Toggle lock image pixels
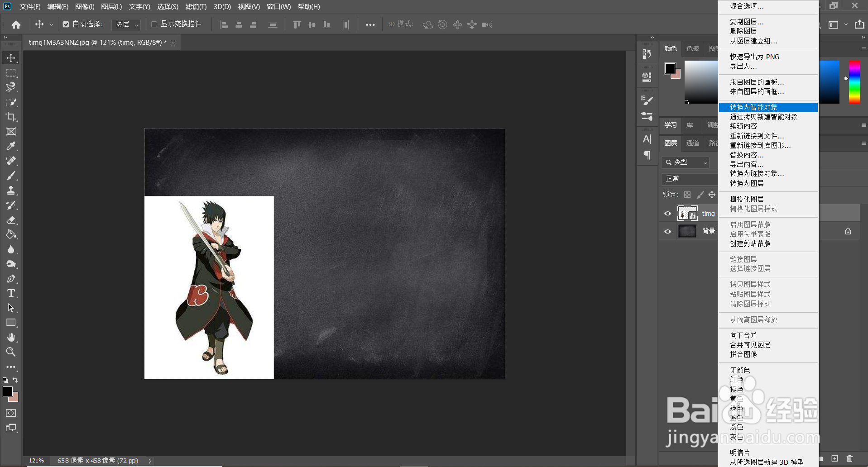Viewport: 868px width, 467px height. (x=700, y=195)
